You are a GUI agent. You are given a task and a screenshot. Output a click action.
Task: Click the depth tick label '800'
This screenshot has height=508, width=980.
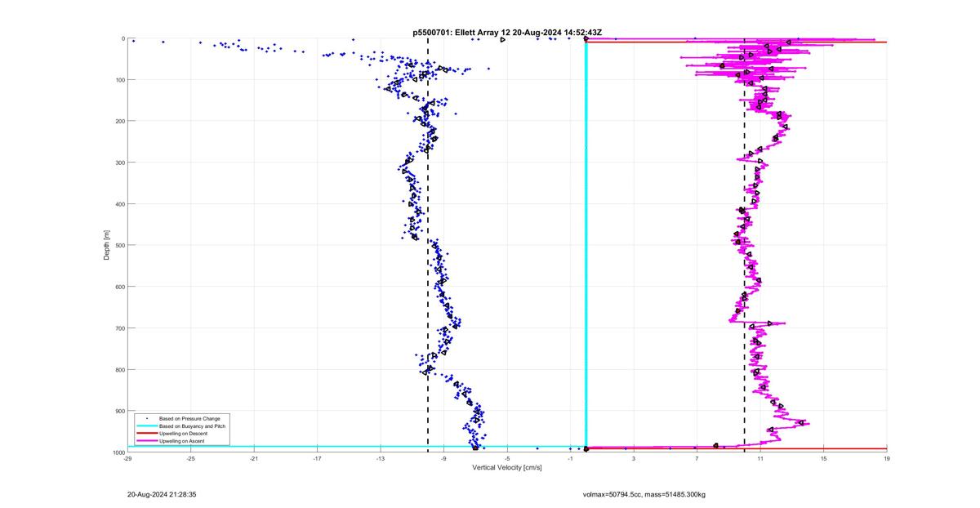[119, 369]
